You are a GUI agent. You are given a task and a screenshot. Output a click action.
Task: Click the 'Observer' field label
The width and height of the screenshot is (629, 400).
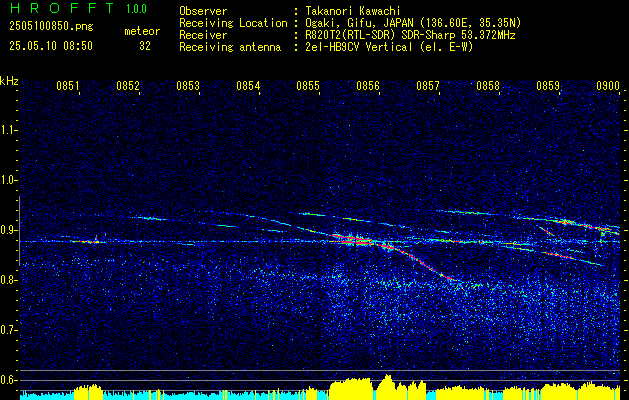click(203, 11)
